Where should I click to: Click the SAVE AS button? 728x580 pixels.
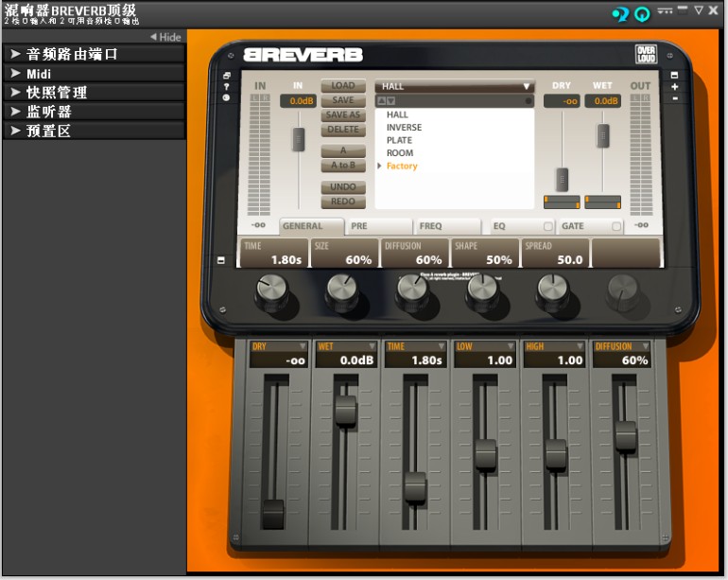tap(343, 114)
